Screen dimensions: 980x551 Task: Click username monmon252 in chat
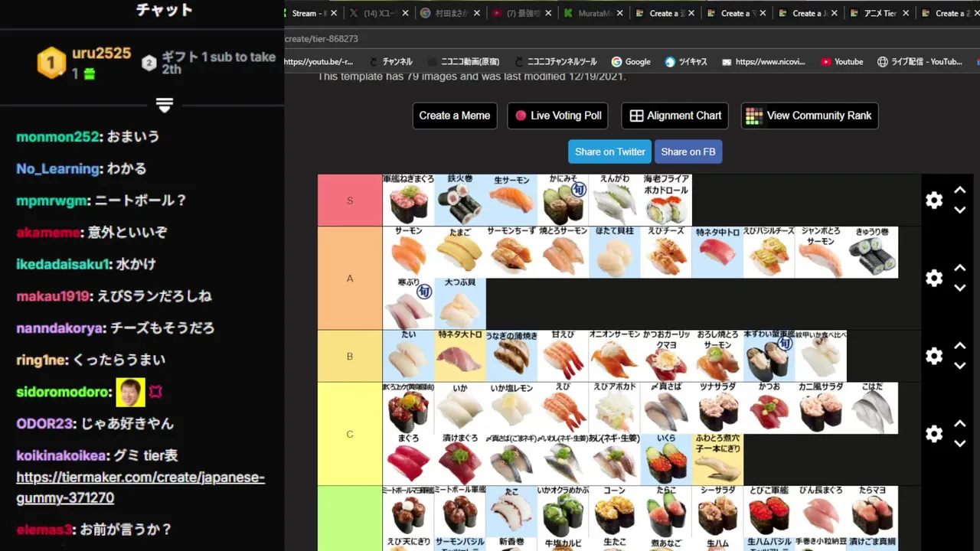pos(57,137)
